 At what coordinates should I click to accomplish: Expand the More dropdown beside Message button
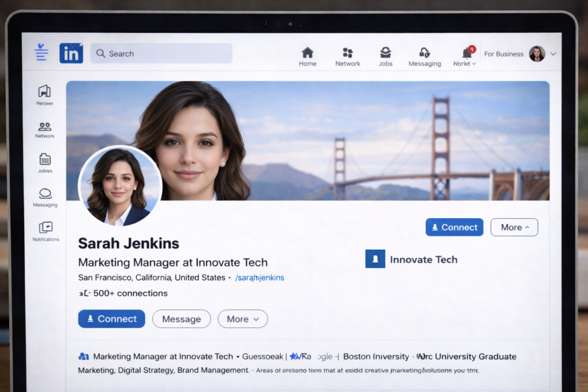242,319
